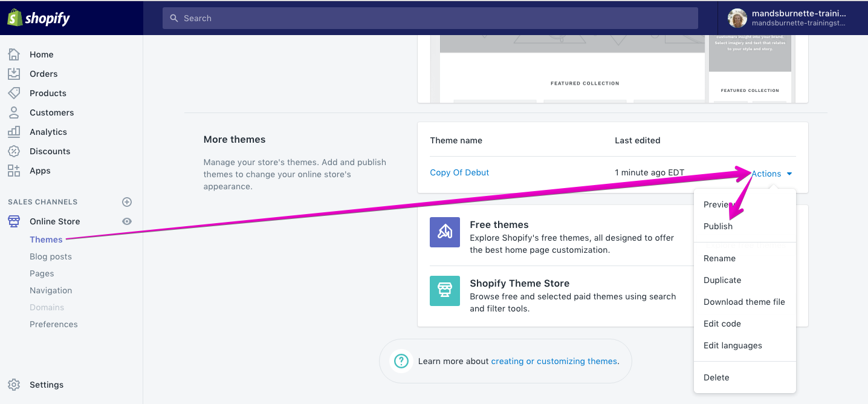Go to Products in sidebar
This screenshot has width=868, height=404.
(x=48, y=93)
